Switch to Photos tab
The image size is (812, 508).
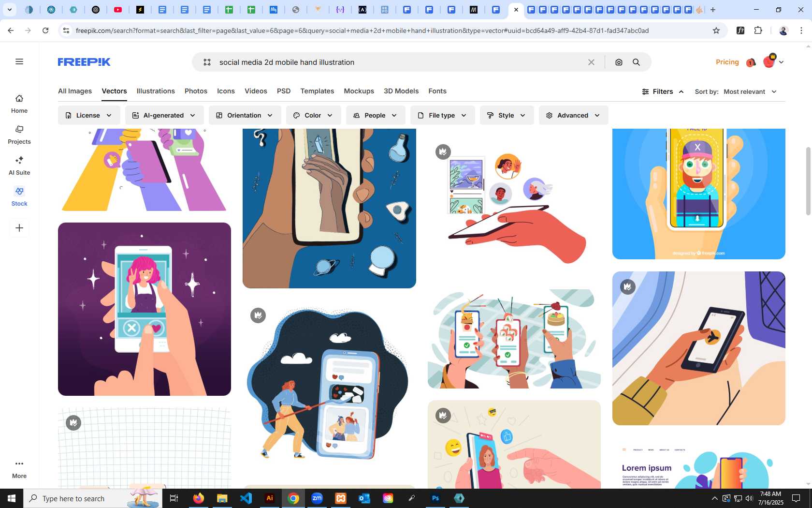(196, 91)
